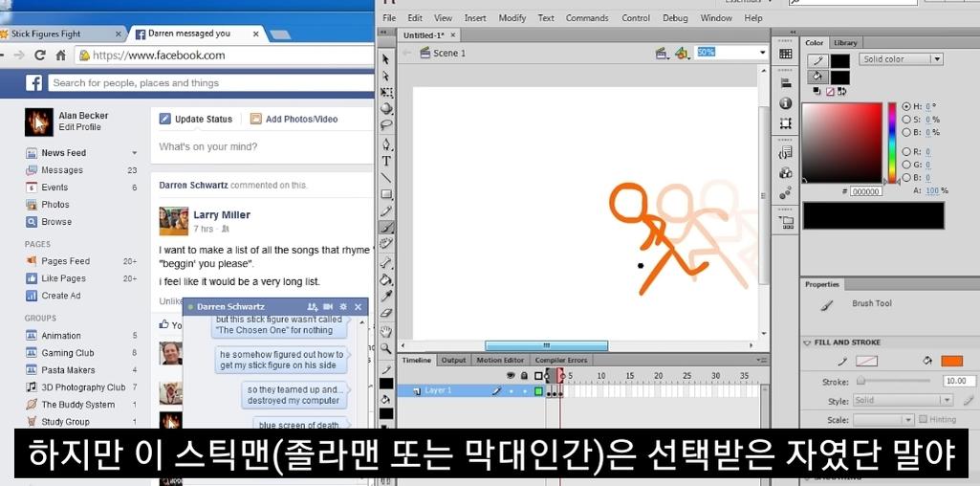Expand the News Feed options arrow
The image size is (980, 486).
134,153
